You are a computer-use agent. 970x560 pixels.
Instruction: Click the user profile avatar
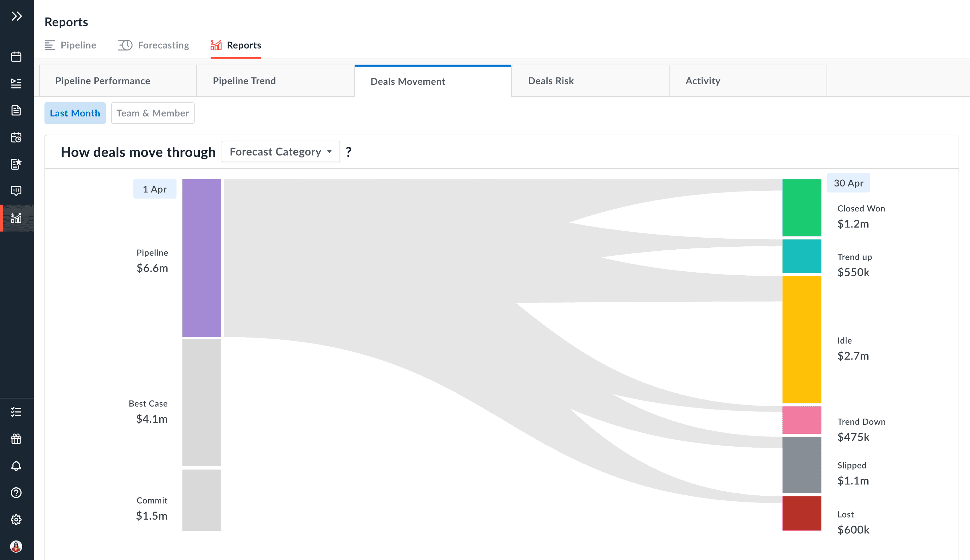coord(16,546)
